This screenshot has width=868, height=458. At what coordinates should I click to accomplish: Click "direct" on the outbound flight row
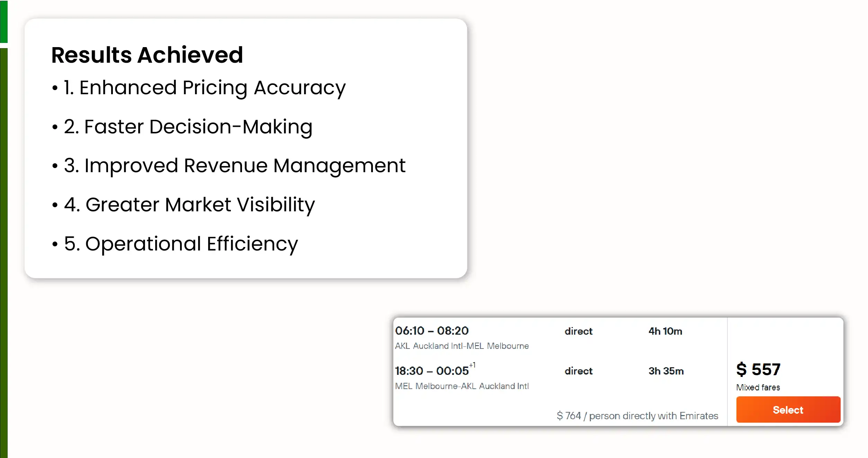click(x=578, y=331)
